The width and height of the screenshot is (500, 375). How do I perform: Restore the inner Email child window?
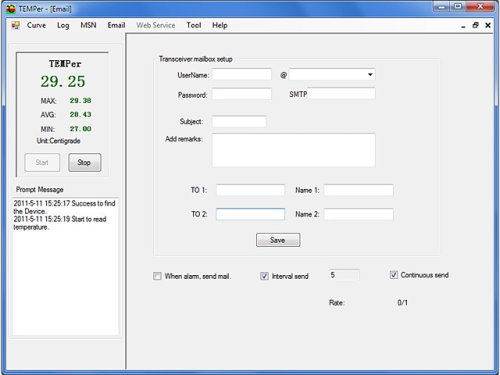click(x=475, y=25)
